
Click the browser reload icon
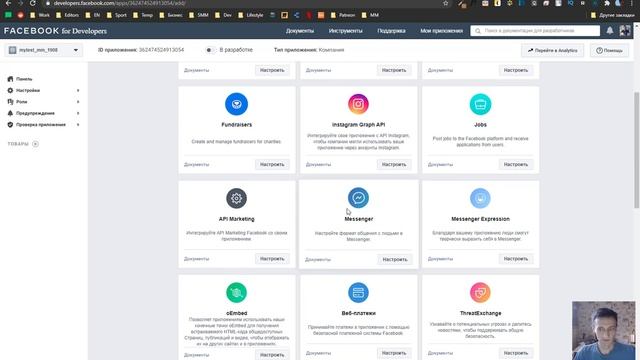[33, 3]
